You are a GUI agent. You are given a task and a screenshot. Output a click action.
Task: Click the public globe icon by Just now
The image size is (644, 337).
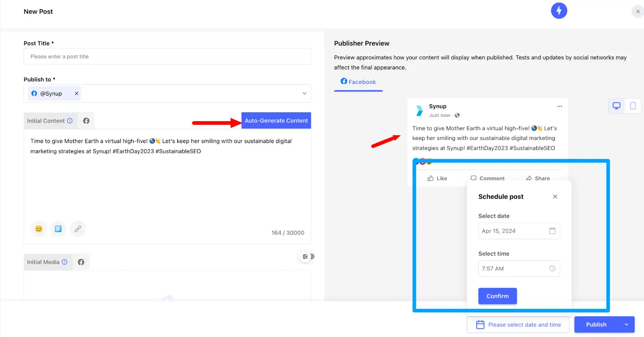coord(457,115)
